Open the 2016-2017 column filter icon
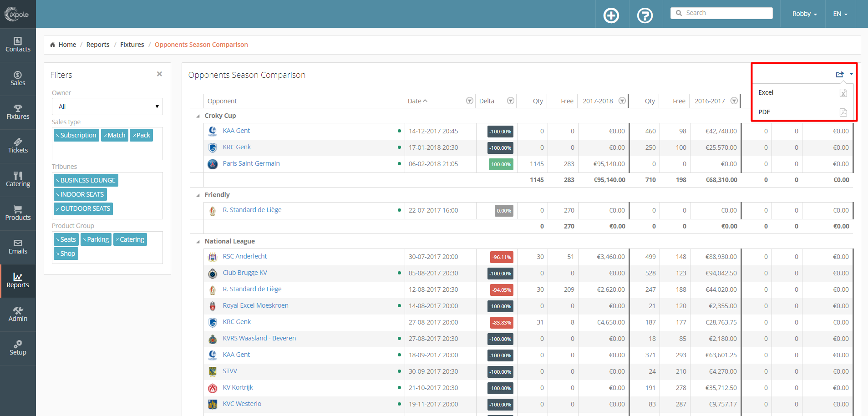This screenshot has width=868, height=416. click(734, 101)
